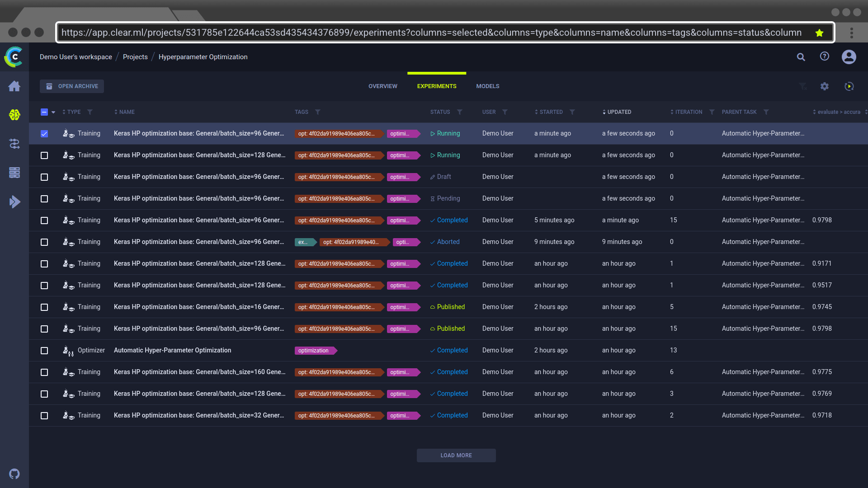Filter the USER column
Screen dimensions: 868x488
click(505, 112)
